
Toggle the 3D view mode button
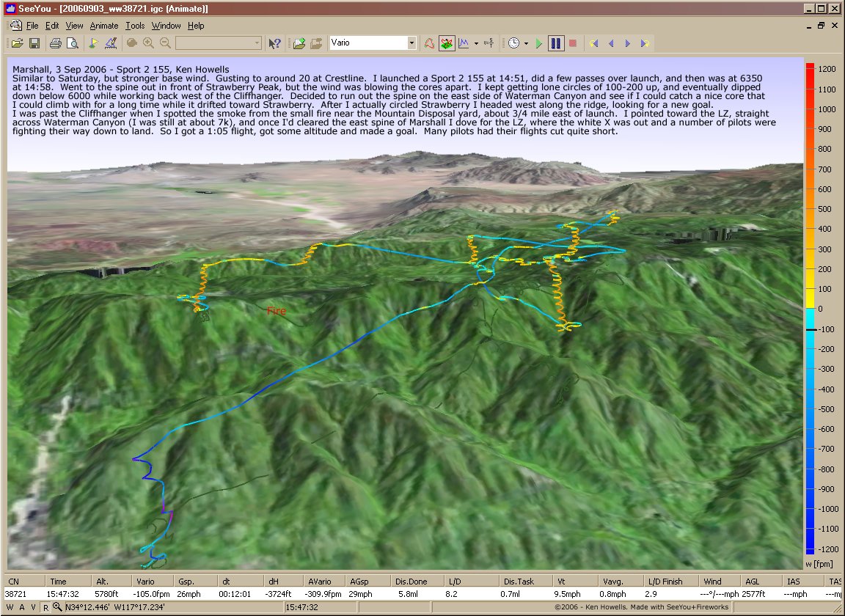pyautogui.click(x=446, y=43)
